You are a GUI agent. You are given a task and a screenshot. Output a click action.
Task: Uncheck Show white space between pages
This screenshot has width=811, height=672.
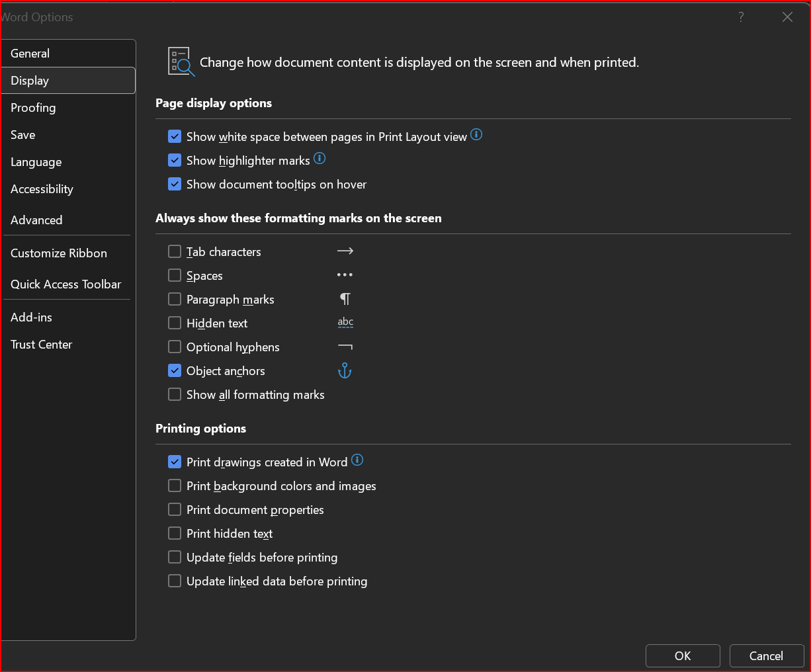point(175,136)
